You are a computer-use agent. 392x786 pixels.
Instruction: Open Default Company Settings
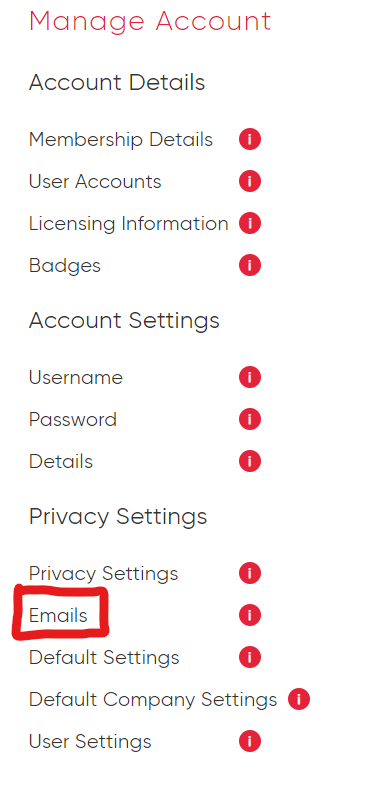pyautogui.click(x=153, y=699)
